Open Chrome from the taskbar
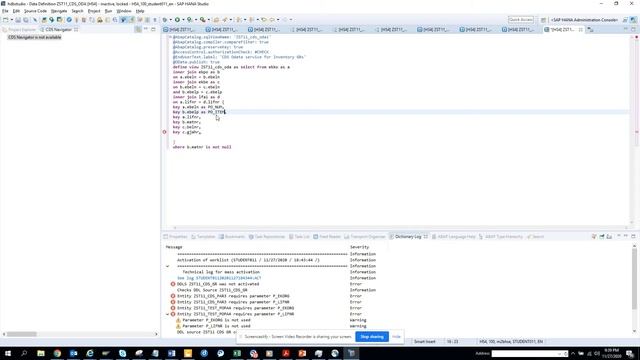 coord(57,353)
